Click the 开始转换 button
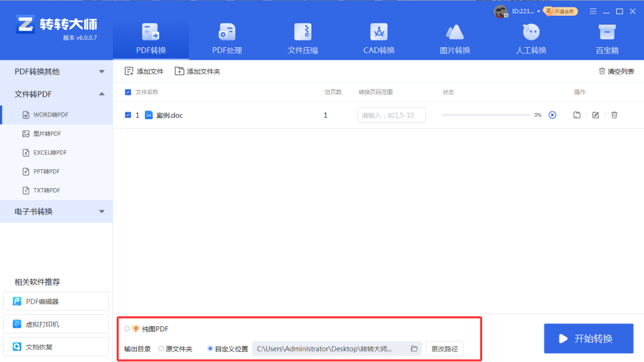The width and height of the screenshot is (644, 362). coord(588,338)
